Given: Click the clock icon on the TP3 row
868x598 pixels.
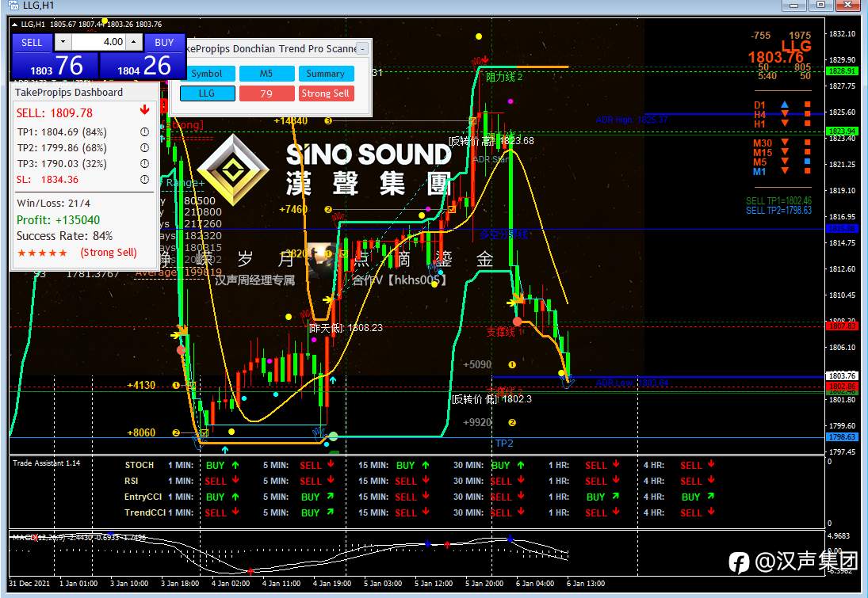Looking at the screenshot, I should tap(144, 164).
